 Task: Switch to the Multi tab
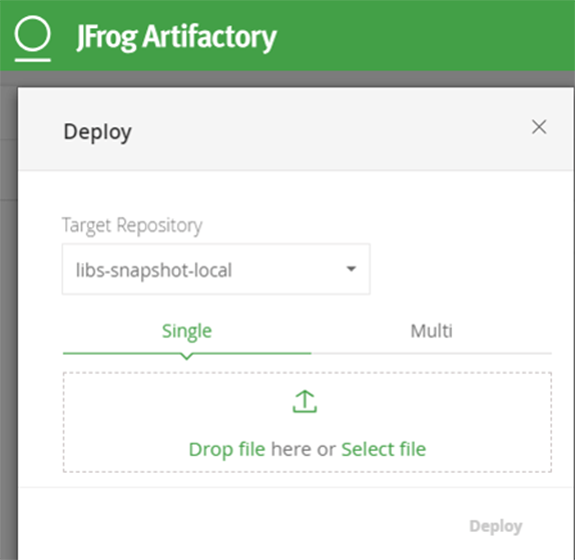point(431,331)
